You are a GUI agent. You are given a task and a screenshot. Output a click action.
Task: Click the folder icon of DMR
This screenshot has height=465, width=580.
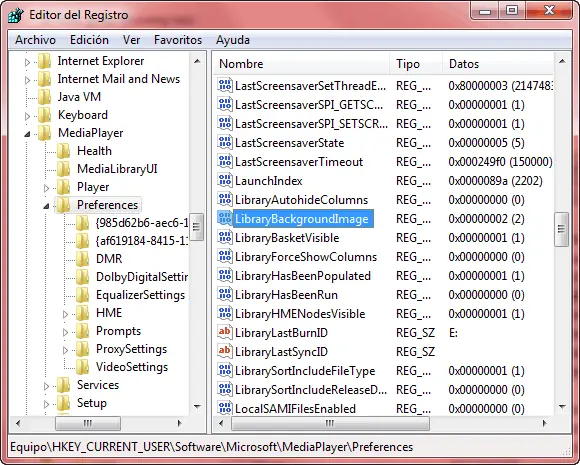(x=82, y=259)
